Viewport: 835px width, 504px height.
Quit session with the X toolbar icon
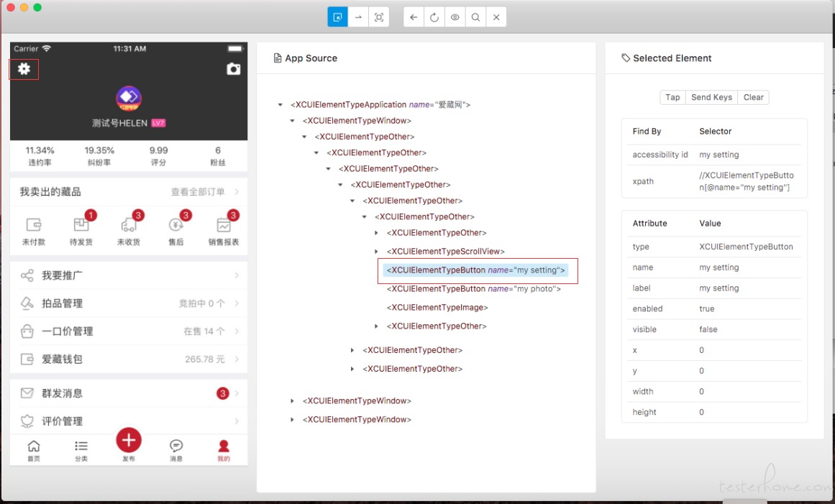click(496, 17)
